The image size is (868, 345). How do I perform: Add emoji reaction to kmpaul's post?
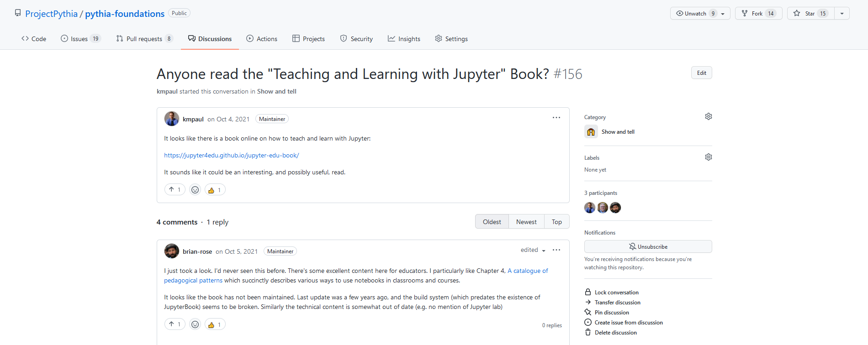click(x=195, y=190)
